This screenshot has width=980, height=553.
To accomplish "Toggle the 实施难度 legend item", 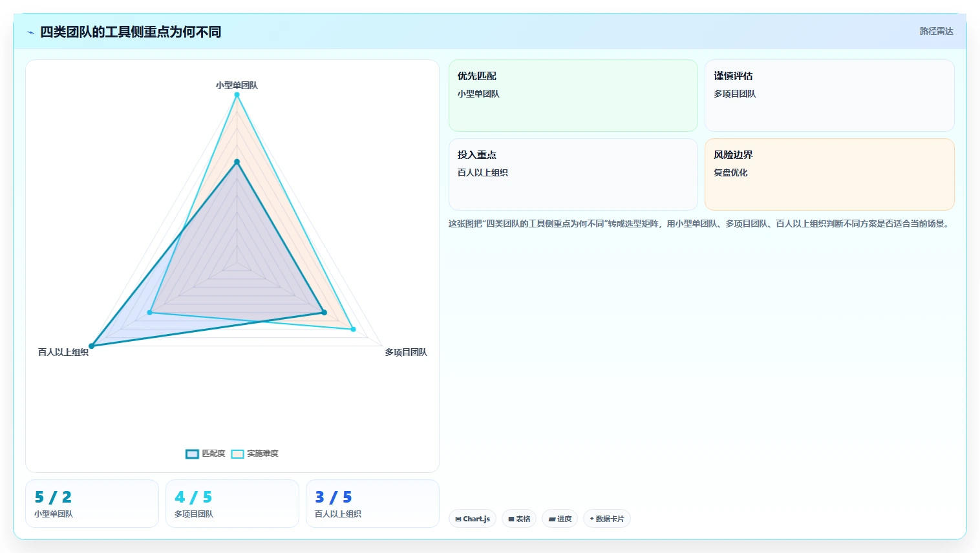I will [255, 454].
